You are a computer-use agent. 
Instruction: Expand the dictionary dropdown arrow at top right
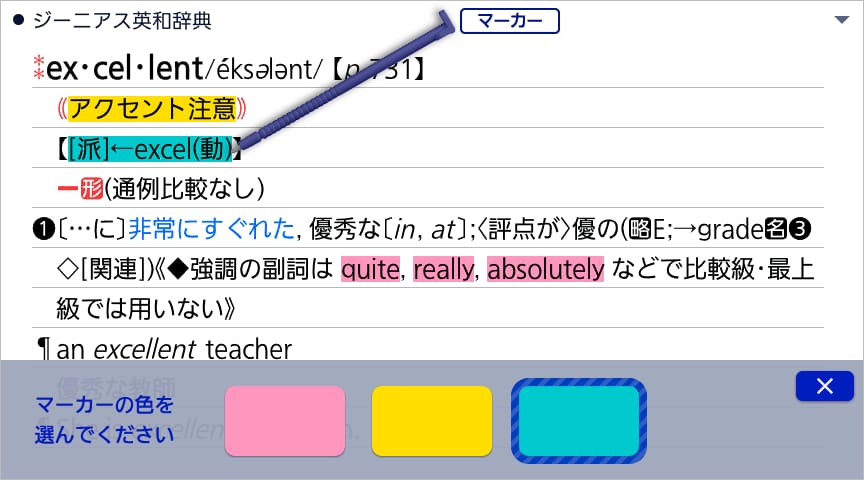[841, 20]
